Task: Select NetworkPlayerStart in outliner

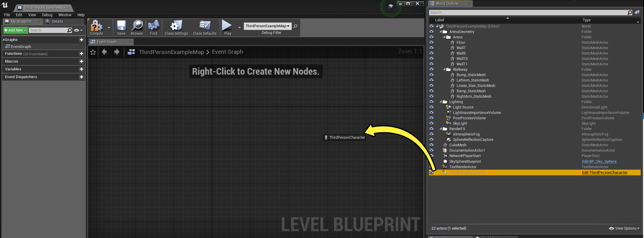Action: pyautogui.click(x=465, y=156)
